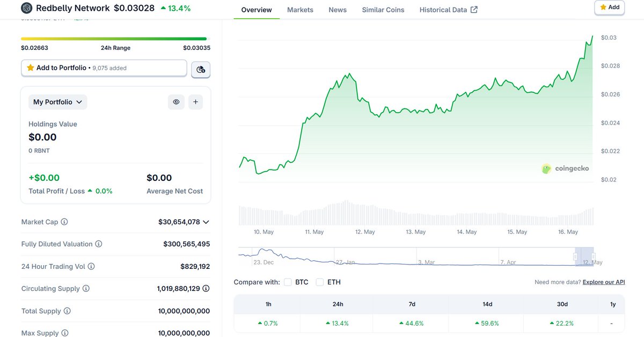Open the My Portfolio dropdown
Image resolution: width=644 pixels, height=337 pixels.
point(58,102)
